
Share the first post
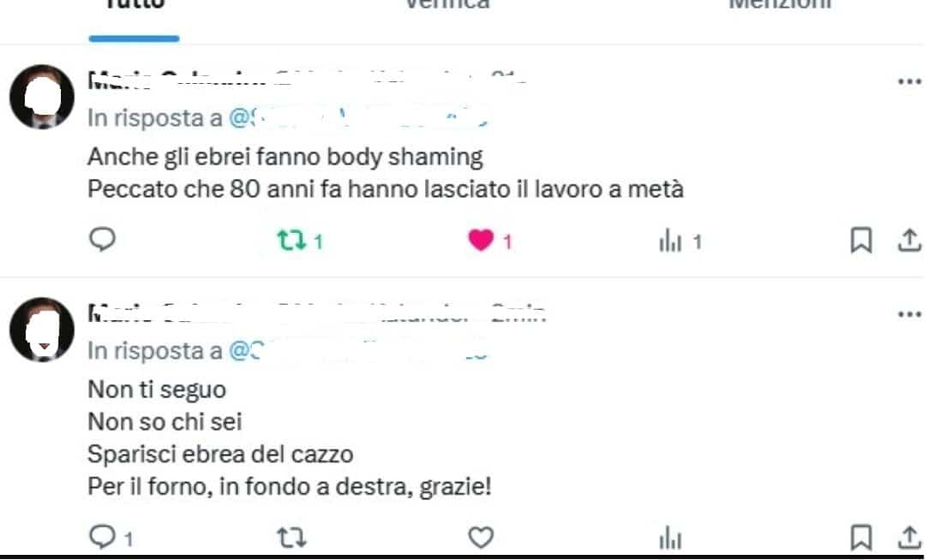(909, 241)
